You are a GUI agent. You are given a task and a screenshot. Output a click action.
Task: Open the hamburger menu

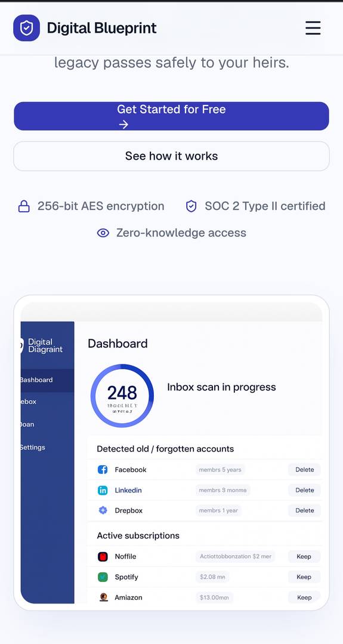pyautogui.click(x=313, y=28)
